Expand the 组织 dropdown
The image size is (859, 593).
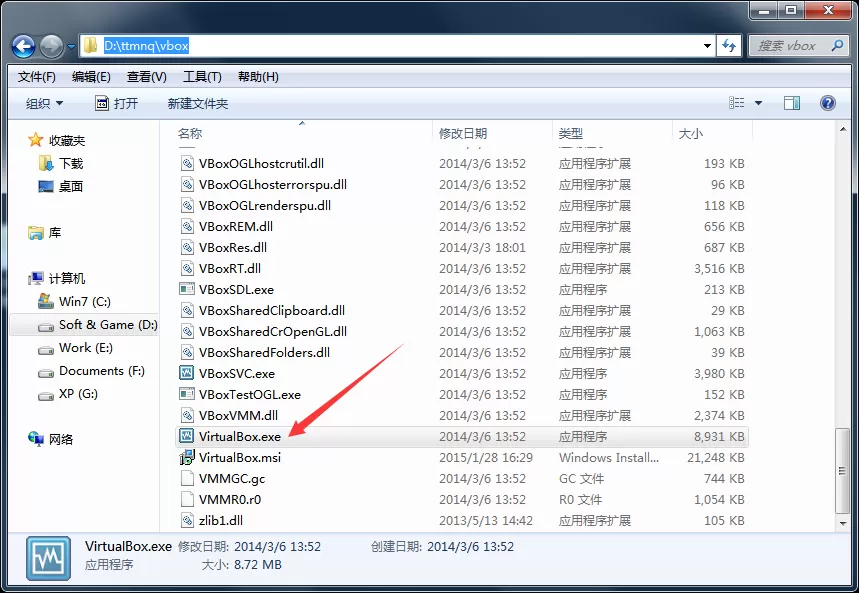point(44,104)
